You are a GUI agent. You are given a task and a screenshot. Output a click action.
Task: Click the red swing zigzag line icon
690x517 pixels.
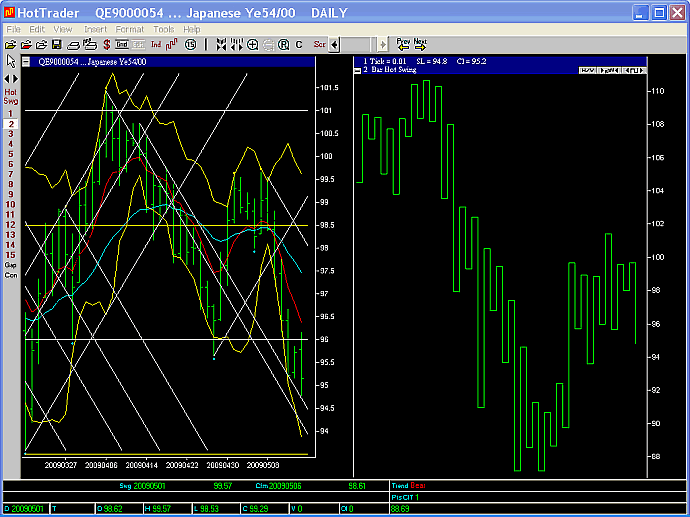pyautogui.click(x=172, y=44)
